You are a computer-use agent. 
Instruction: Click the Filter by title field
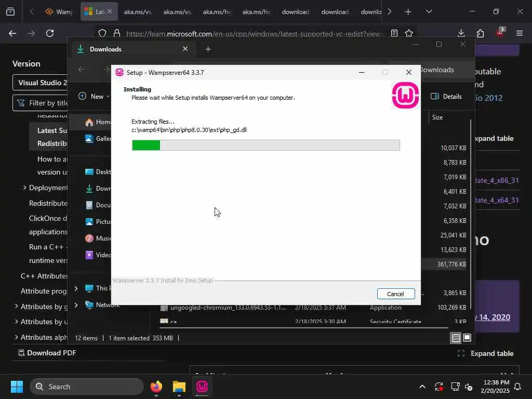point(40,103)
